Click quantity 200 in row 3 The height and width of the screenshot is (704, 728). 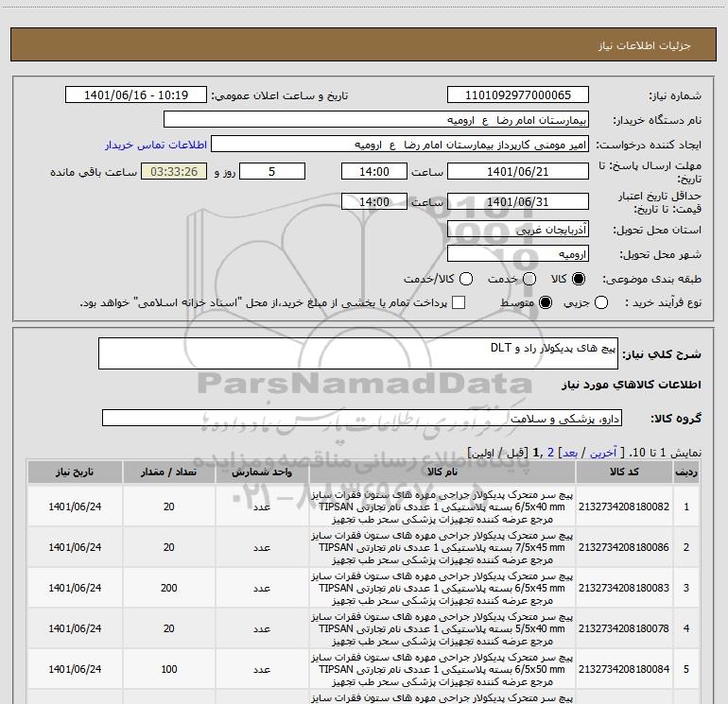(x=168, y=588)
